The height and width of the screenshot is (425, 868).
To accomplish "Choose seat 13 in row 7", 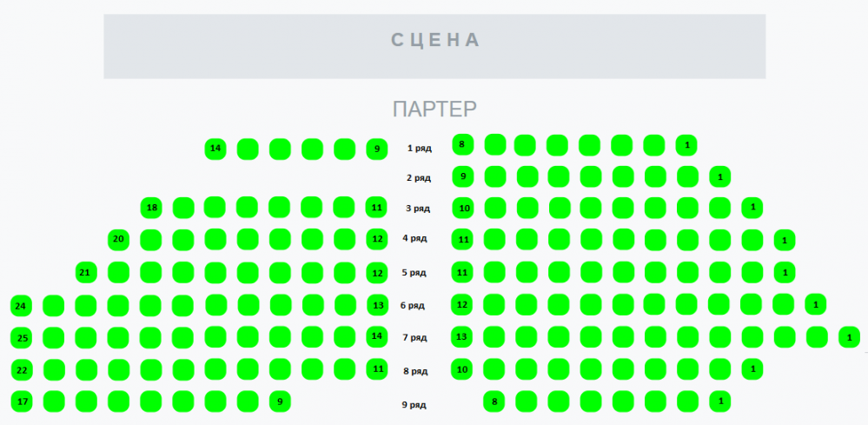I will pos(461,337).
